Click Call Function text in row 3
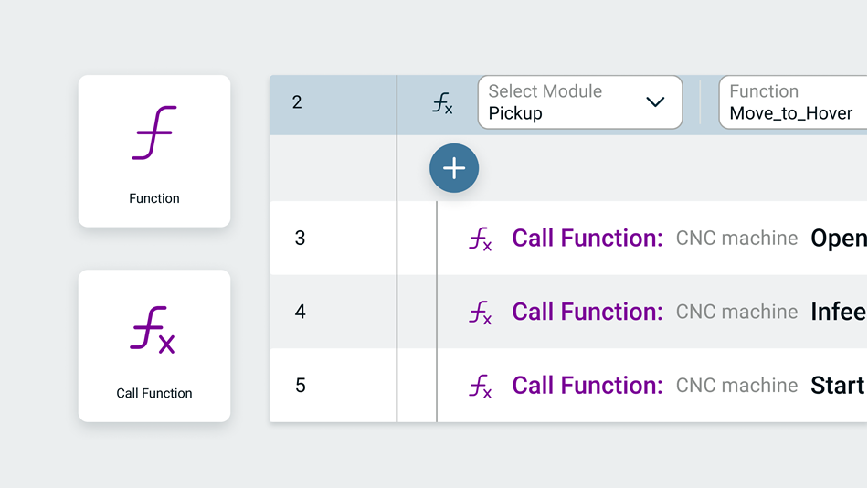868x488 pixels. [x=587, y=239]
